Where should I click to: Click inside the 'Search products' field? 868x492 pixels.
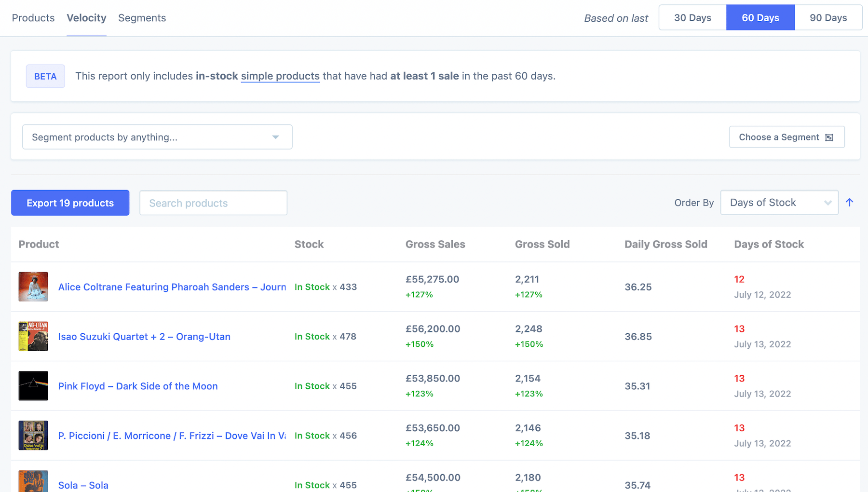coord(213,203)
